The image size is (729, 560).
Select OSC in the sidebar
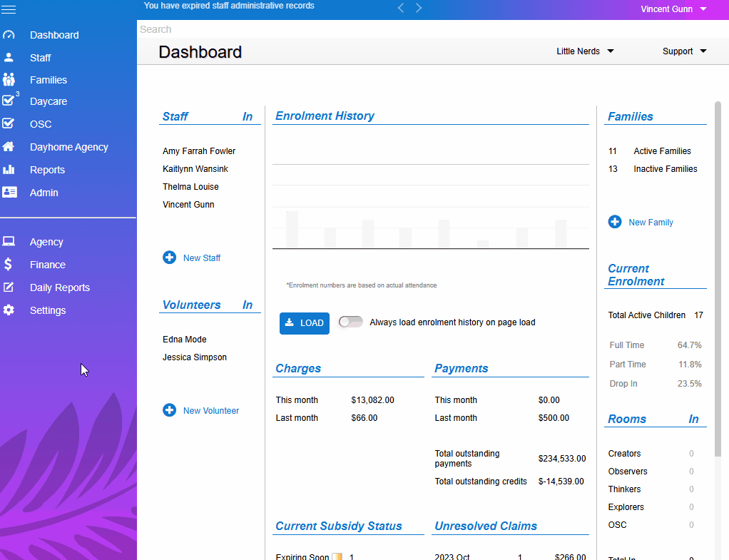click(41, 124)
